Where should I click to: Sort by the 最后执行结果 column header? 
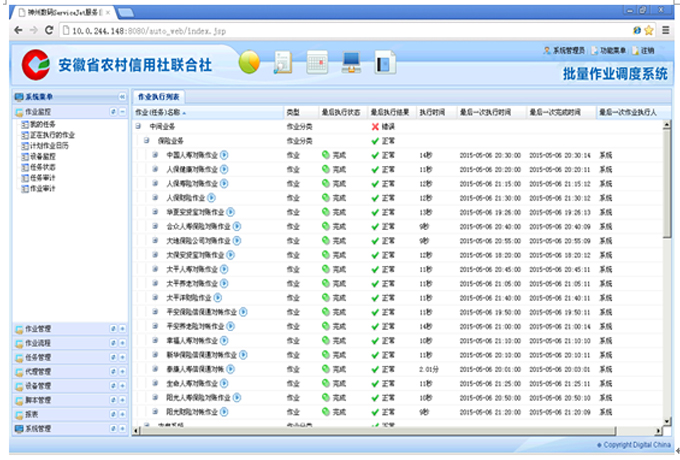point(390,113)
